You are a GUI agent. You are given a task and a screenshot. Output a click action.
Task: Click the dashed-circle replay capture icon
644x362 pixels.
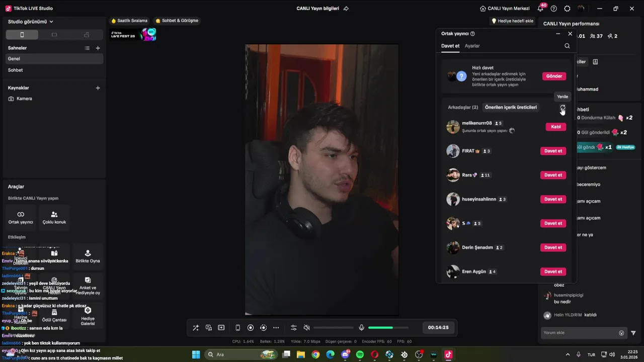click(263, 328)
